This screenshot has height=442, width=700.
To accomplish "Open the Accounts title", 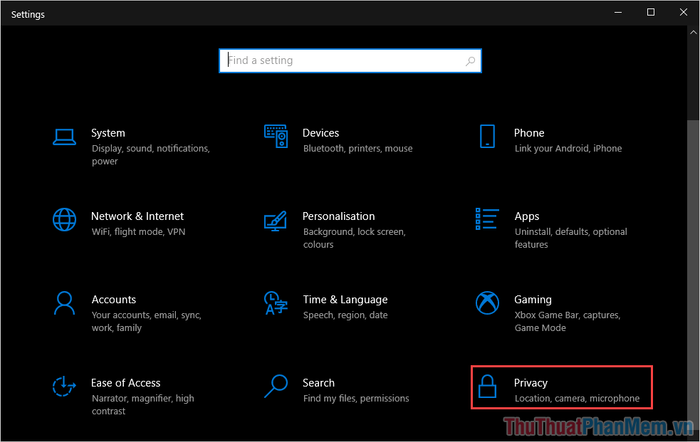I will click(114, 300).
